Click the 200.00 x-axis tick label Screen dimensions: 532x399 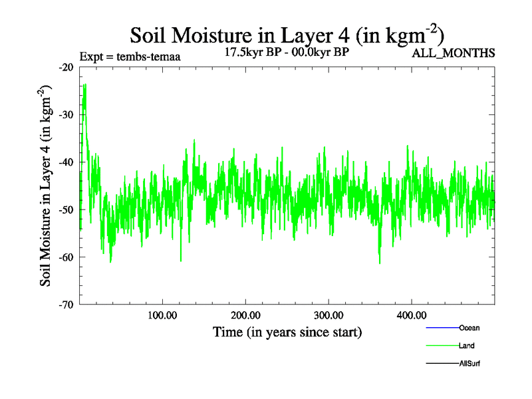point(245,315)
